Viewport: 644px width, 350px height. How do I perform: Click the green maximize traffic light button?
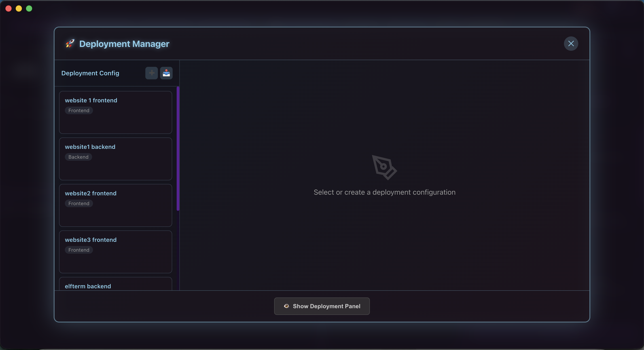click(x=29, y=8)
